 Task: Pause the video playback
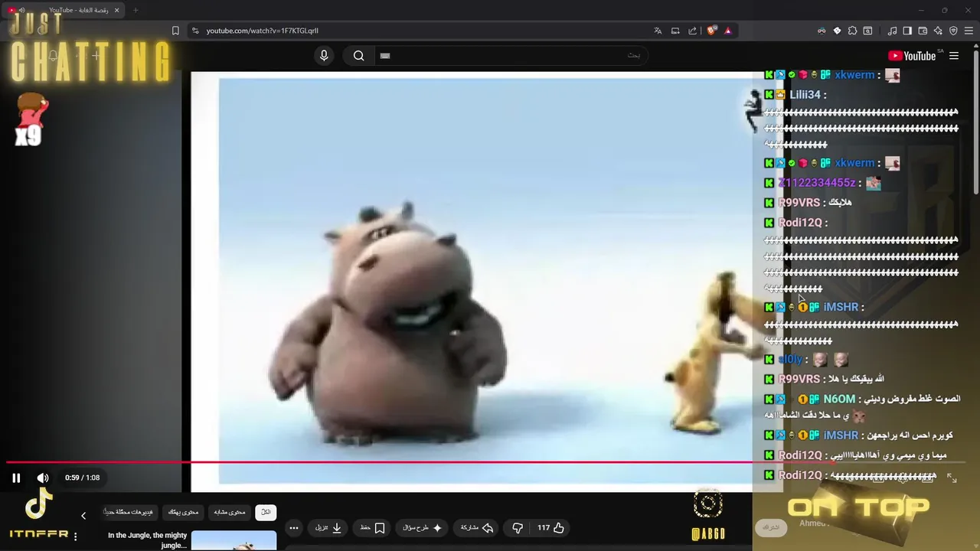click(16, 478)
